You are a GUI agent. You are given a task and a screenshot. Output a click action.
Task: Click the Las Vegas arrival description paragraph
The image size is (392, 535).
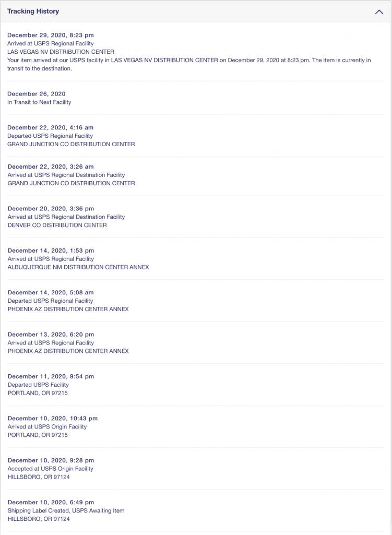point(189,64)
